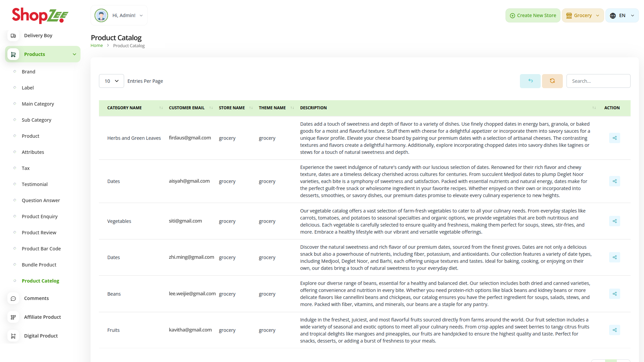Click share icon for Fruits row
Image resolution: width=644 pixels, height=362 pixels.
[x=614, y=330]
